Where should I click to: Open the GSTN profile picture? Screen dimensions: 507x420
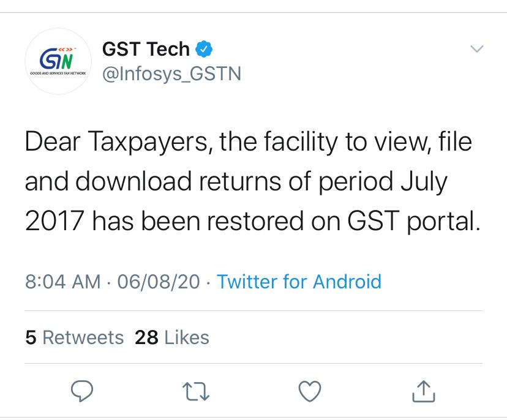[x=58, y=61]
